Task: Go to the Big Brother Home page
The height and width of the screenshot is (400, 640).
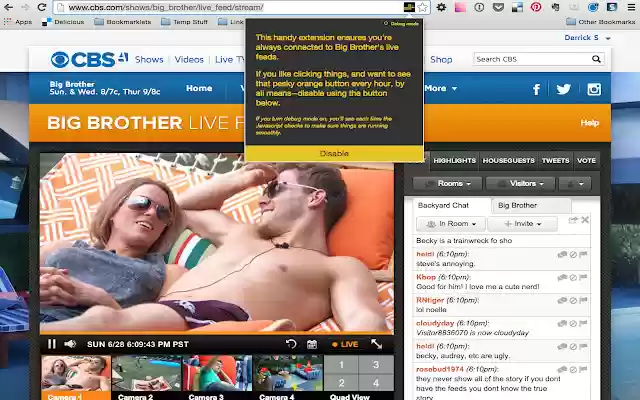Action: pos(199,88)
